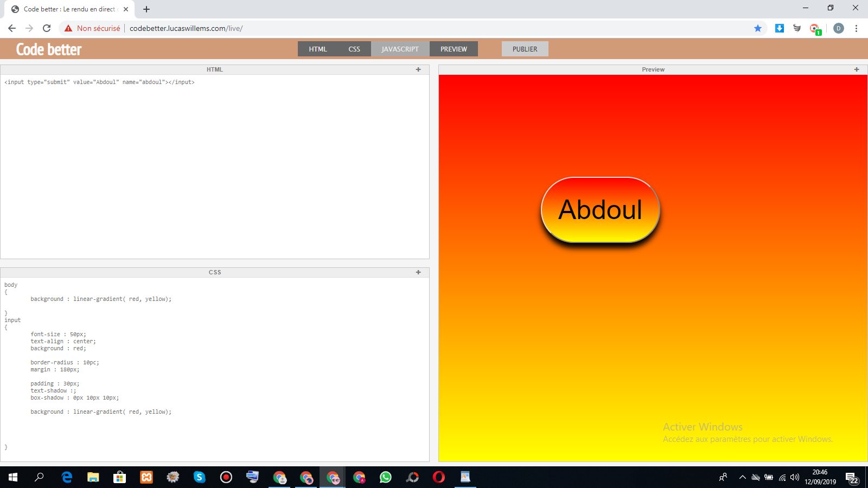Viewport: 868px width, 488px height.
Task: Open the blue download extension icon
Action: (780, 28)
